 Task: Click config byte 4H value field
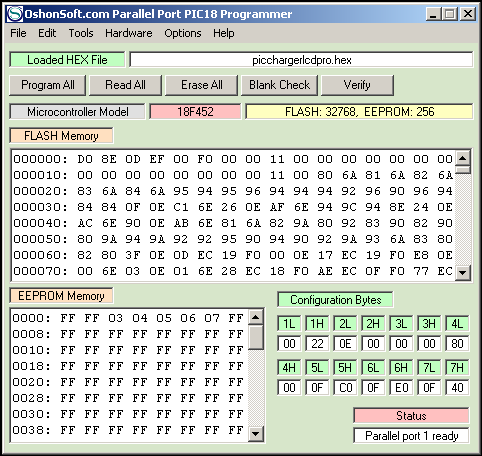289,387
